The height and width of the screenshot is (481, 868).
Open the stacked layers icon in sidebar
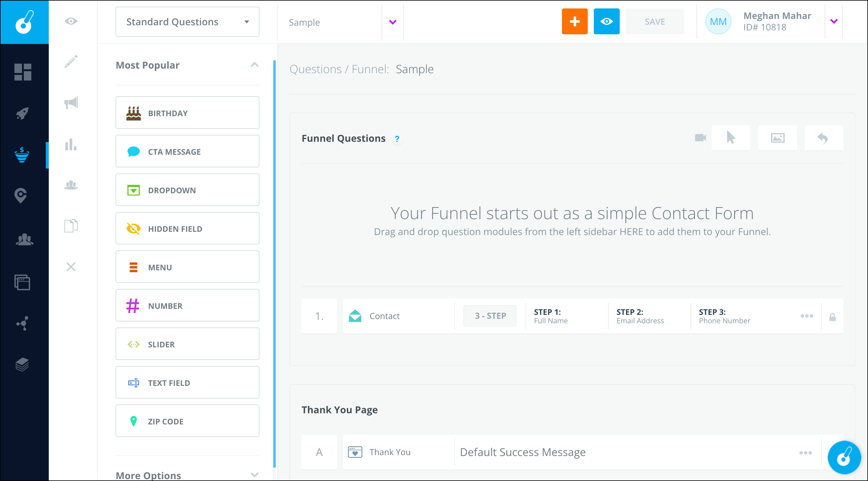pyautogui.click(x=22, y=365)
